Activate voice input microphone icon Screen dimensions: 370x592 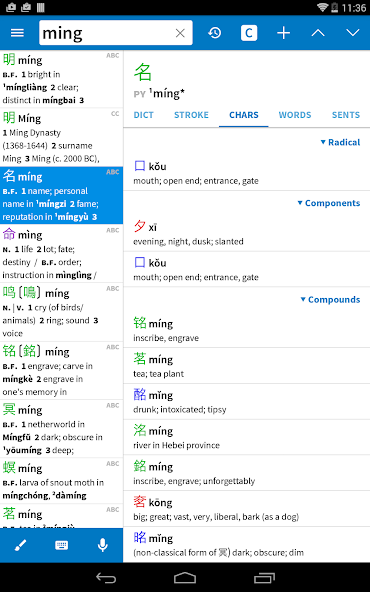tap(102, 545)
